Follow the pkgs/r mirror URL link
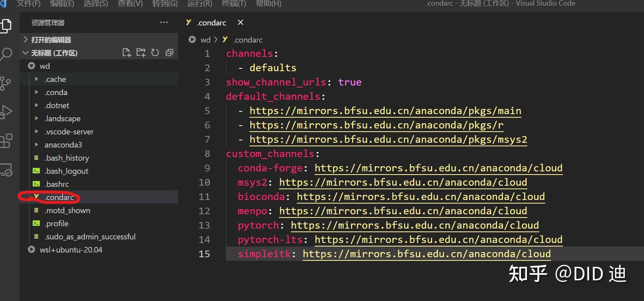This screenshot has height=301, width=644. (x=376, y=125)
